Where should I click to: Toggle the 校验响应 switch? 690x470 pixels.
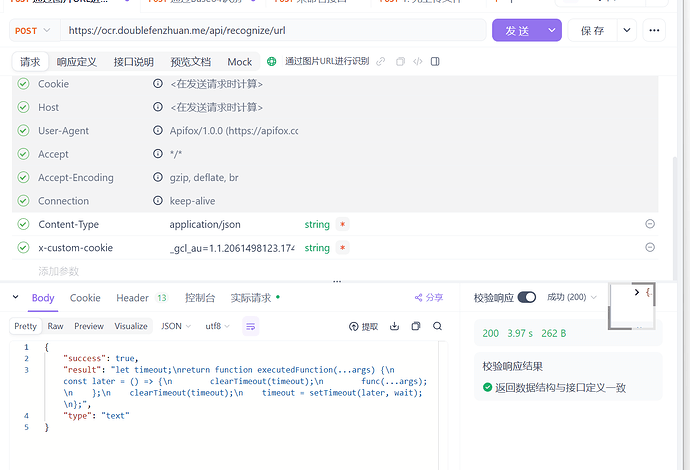coord(527,297)
